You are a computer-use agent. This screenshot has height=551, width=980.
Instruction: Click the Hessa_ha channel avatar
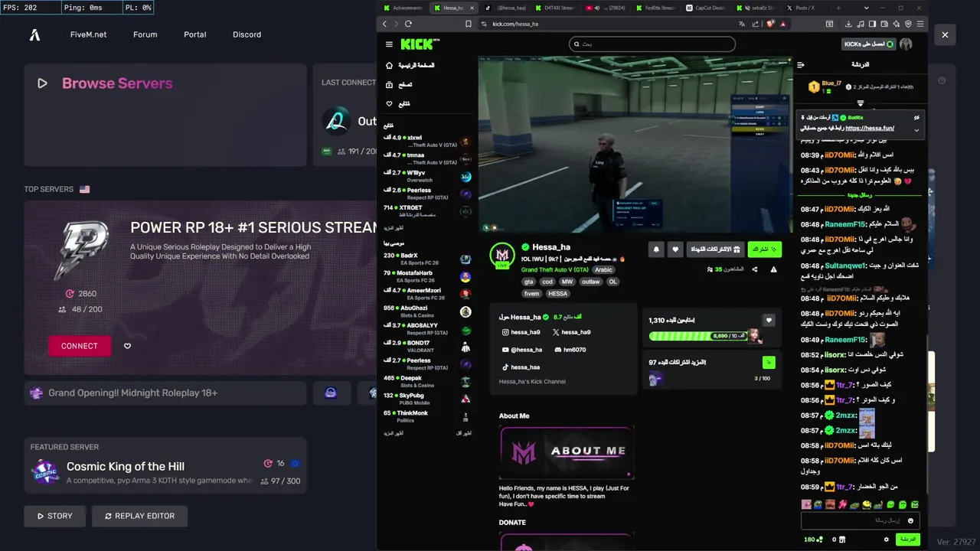pyautogui.click(x=502, y=256)
